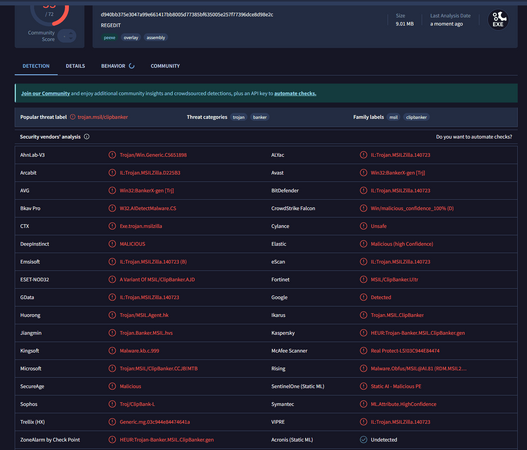Click the Kingsoft Malware.kb.c.999 result
This screenshot has height=450, width=527.
pyautogui.click(x=139, y=351)
